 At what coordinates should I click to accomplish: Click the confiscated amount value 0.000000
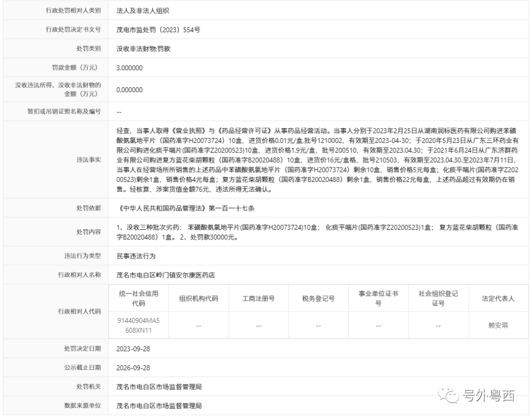(x=130, y=90)
